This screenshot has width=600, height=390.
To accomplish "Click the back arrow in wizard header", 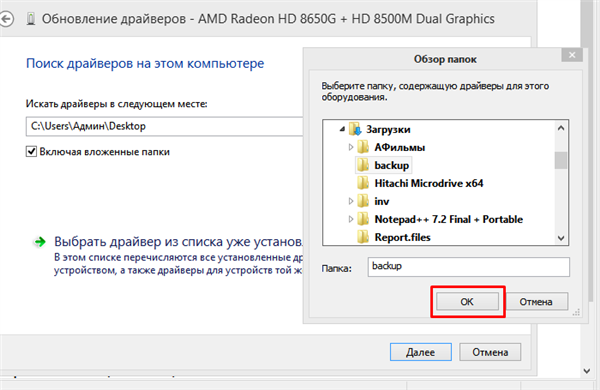I will click(6, 19).
